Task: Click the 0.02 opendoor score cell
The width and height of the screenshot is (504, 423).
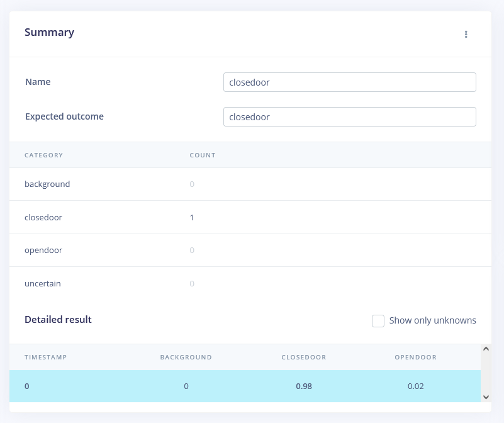Action: pyautogui.click(x=415, y=386)
